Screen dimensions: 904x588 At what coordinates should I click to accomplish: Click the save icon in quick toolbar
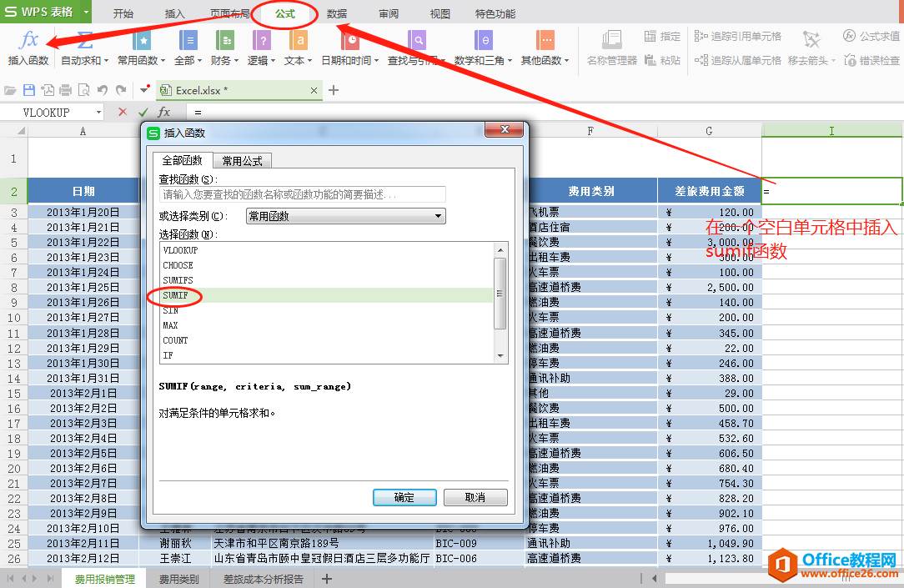coord(29,90)
